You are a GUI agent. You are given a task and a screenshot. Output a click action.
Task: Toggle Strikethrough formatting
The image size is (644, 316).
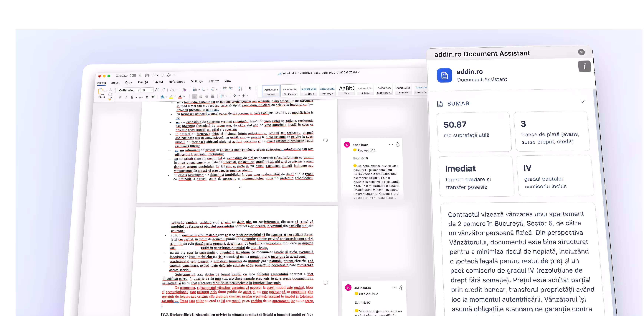(x=141, y=97)
